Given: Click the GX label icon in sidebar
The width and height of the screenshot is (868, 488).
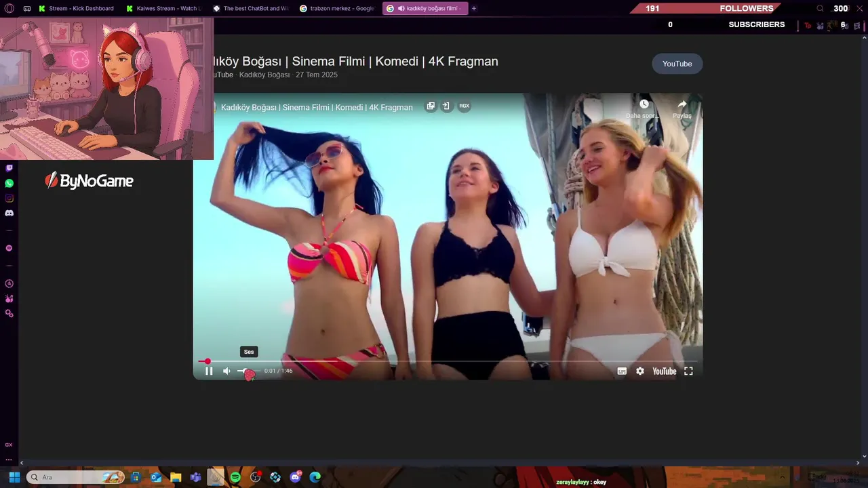Looking at the screenshot, I should pos(9,445).
